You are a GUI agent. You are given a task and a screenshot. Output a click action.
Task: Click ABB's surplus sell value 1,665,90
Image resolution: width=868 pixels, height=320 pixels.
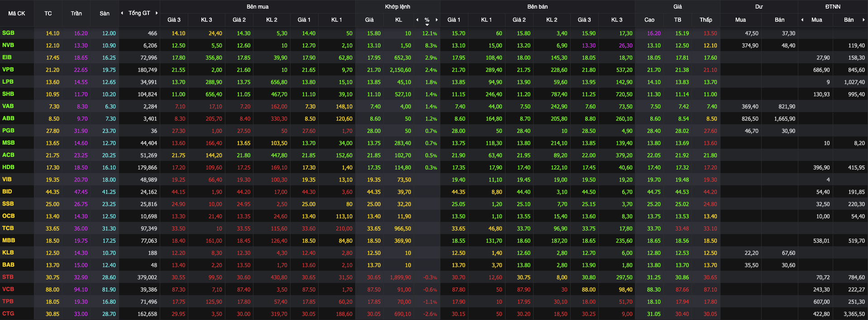[784, 119]
